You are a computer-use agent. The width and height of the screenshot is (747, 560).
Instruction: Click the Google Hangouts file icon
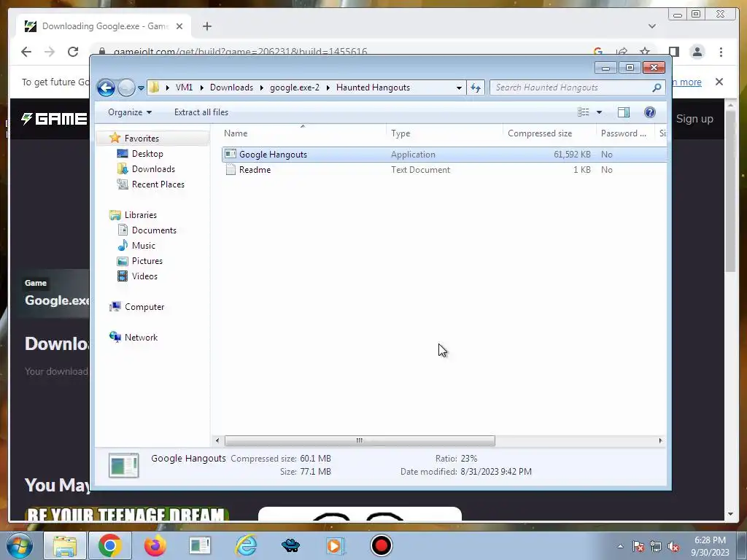pos(231,154)
